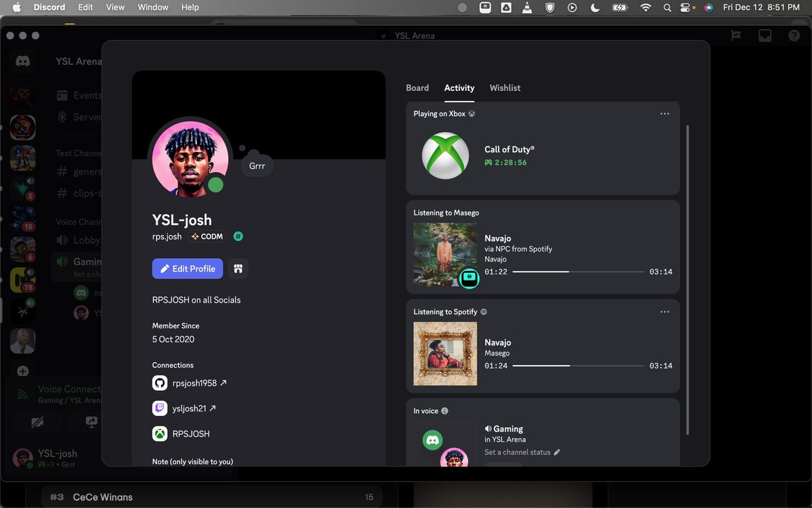Viewport: 812px width, 508px height.
Task: Open more options for Xbox activity
Action: click(x=664, y=114)
